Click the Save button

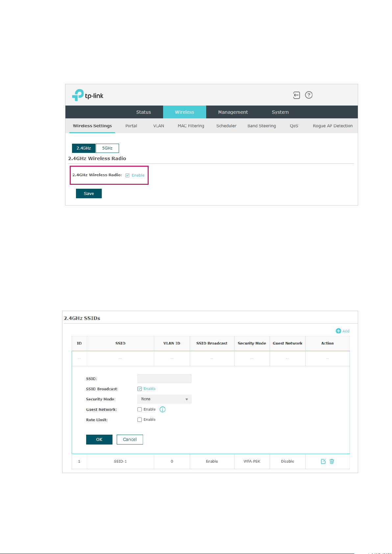[89, 193]
